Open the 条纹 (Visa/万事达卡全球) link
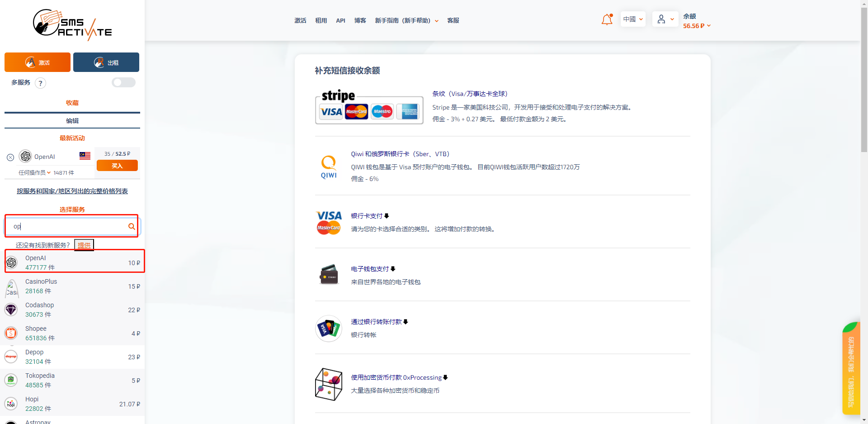This screenshot has height=424, width=868. click(470, 94)
